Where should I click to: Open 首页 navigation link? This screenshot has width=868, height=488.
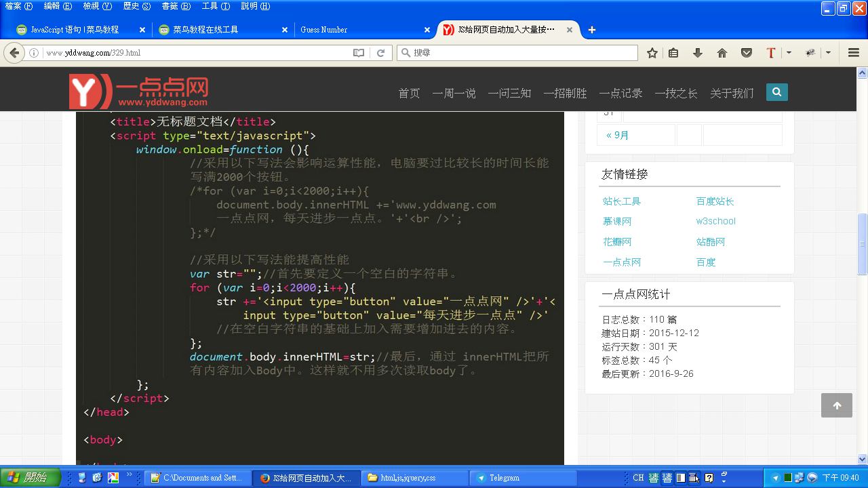[409, 94]
